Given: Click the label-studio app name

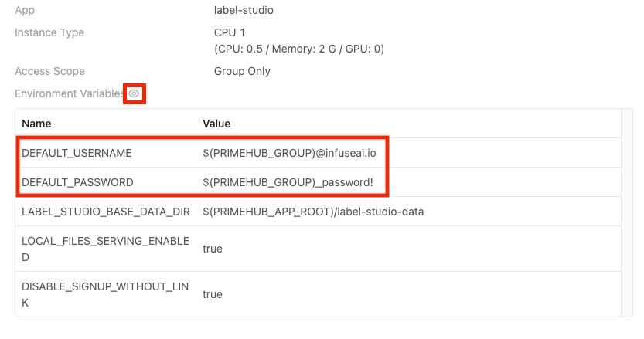Looking at the screenshot, I should pyautogui.click(x=244, y=10).
